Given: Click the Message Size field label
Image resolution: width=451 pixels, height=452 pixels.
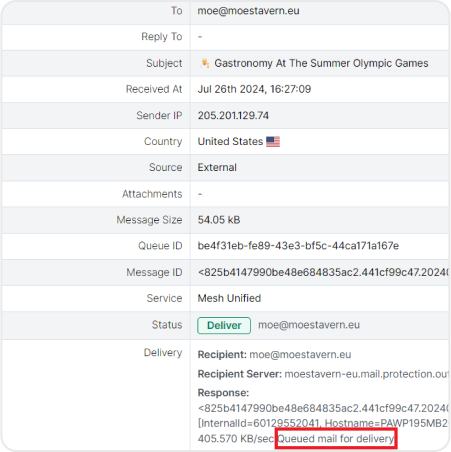Looking at the screenshot, I should tap(149, 220).
